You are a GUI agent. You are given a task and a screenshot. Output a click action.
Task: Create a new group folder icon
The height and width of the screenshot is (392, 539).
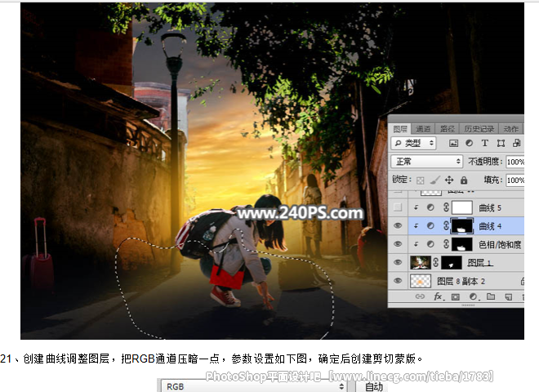tap(491, 296)
